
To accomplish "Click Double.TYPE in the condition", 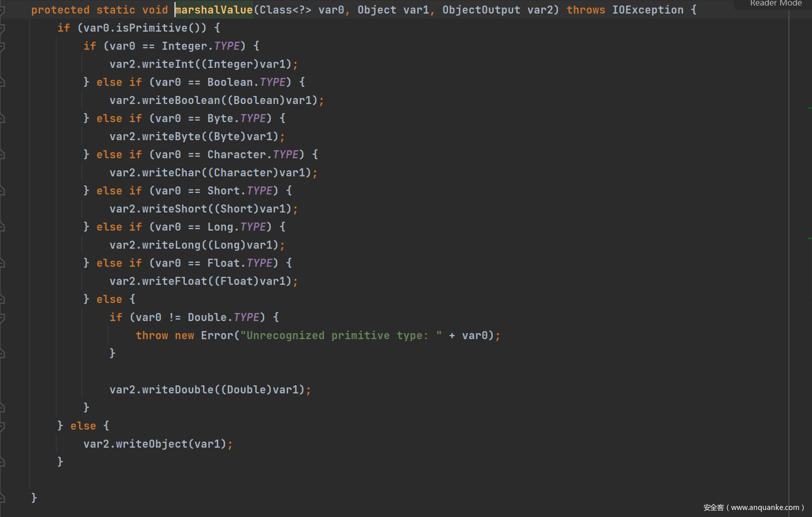I will pyautogui.click(x=223, y=318).
